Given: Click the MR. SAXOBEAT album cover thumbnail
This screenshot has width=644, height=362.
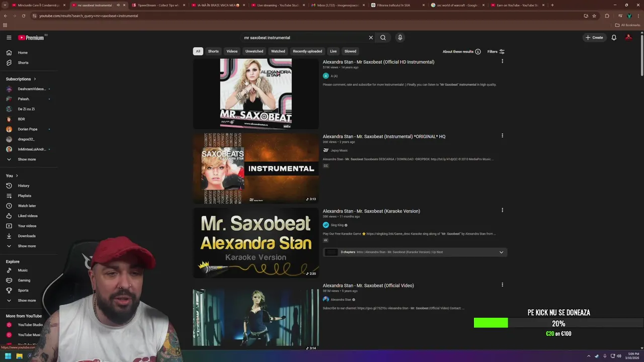Looking at the screenshot, I should coord(256,94).
